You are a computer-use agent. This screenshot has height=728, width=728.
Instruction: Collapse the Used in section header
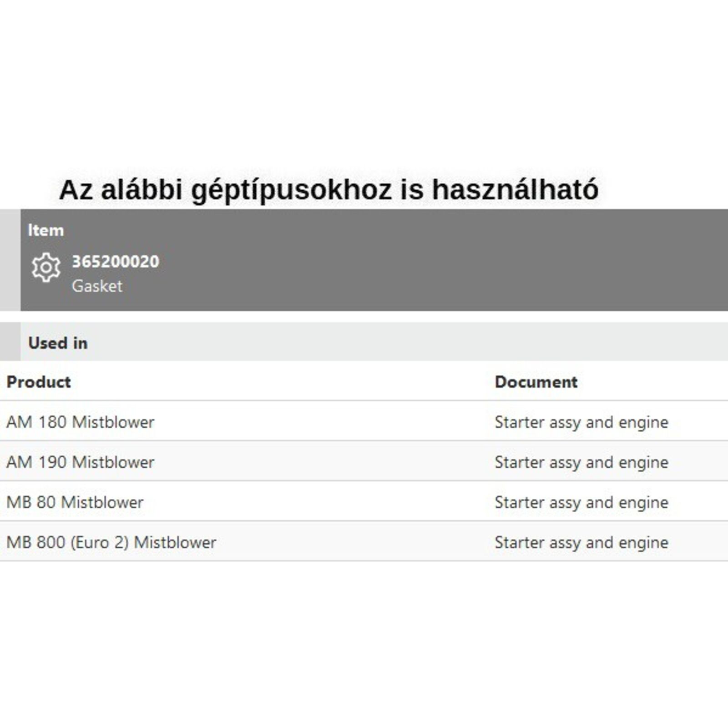pos(58,343)
